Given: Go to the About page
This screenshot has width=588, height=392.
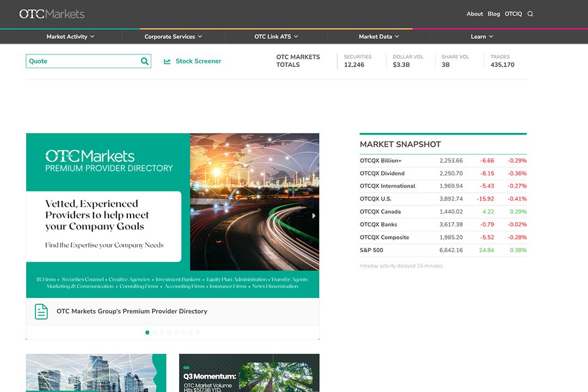Looking at the screenshot, I should point(475,14).
